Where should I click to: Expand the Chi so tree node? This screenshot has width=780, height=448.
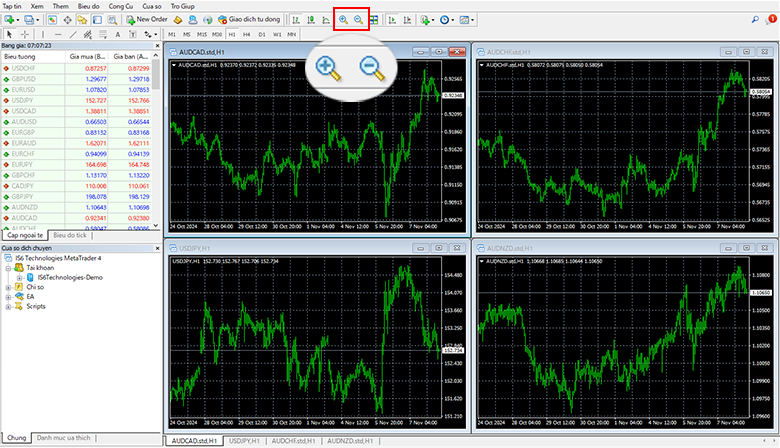point(8,287)
